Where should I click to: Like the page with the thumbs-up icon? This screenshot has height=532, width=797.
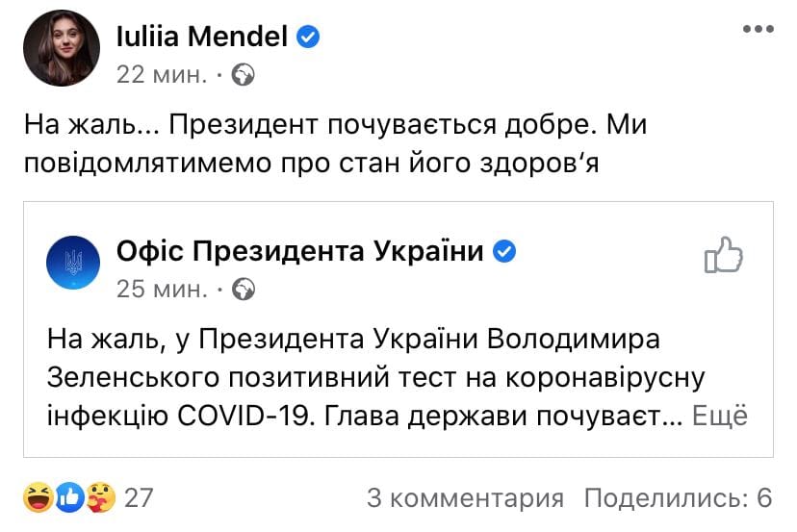click(x=725, y=256)
